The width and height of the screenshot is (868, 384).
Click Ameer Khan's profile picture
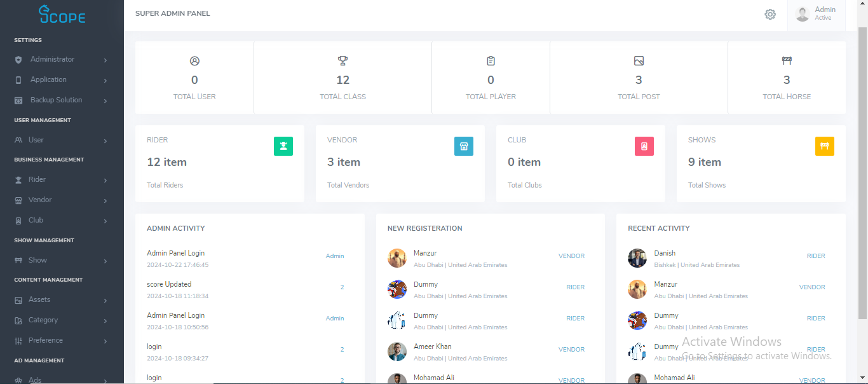tap(397, 352)
